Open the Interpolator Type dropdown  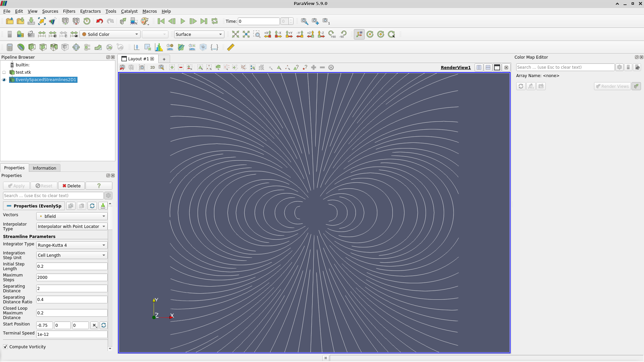tap(72, 226)
